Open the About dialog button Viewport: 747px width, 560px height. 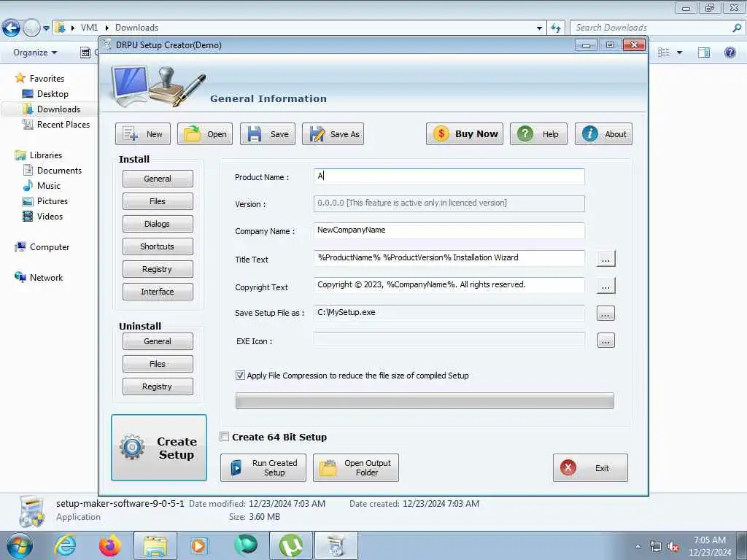coord(603,134)
